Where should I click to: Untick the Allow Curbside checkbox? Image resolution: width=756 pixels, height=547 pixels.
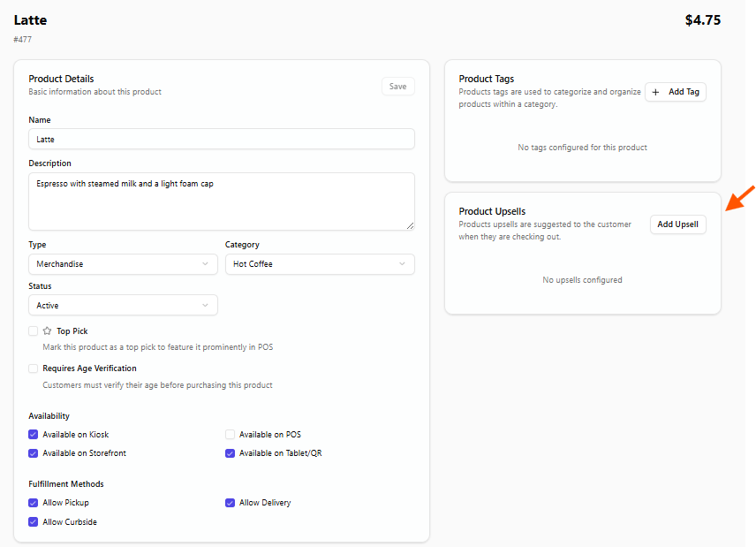(x=34, y=522)
